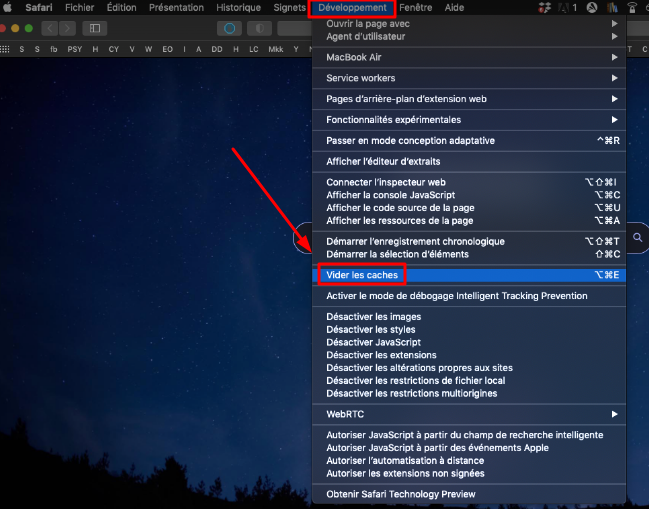The width and height of the screenshot is (649, 509).
Task: Select Afficher la console JavaScript
Action: 469,195
